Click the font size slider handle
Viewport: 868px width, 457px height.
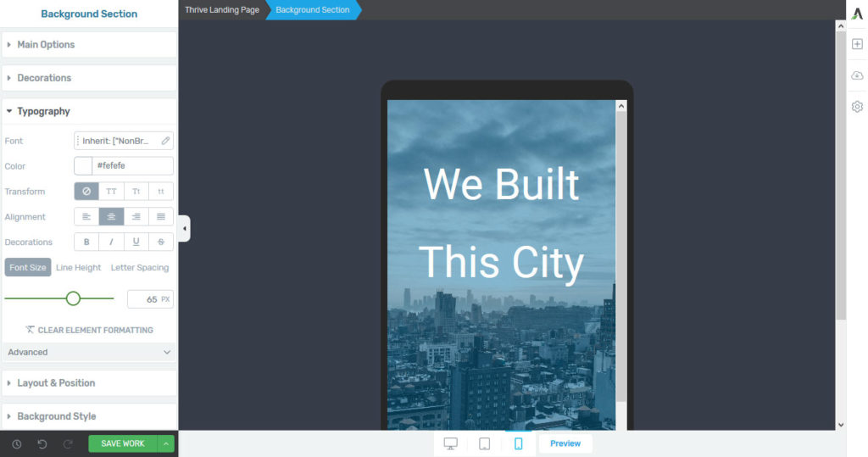point(73,298)
